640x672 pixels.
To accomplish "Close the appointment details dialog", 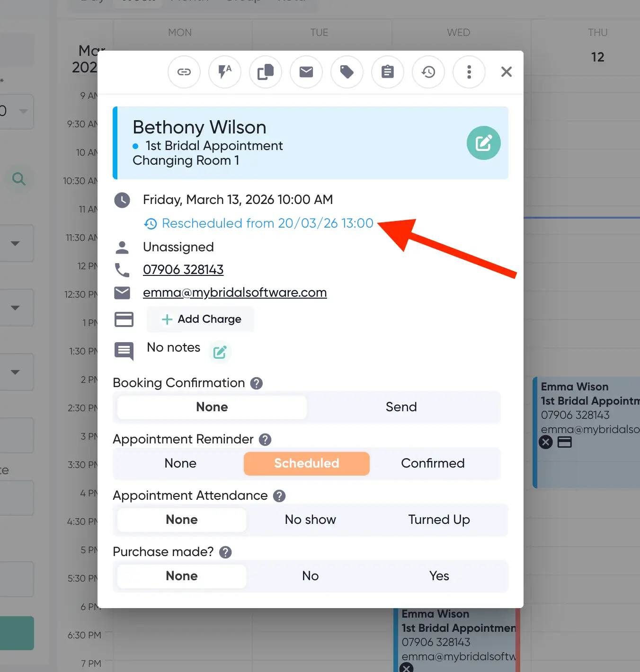I will tap(507, 72).
